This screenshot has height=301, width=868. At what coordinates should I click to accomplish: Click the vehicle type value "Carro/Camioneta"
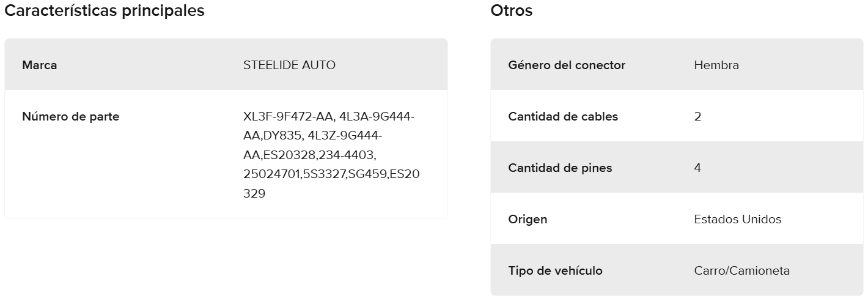[741, 270]
